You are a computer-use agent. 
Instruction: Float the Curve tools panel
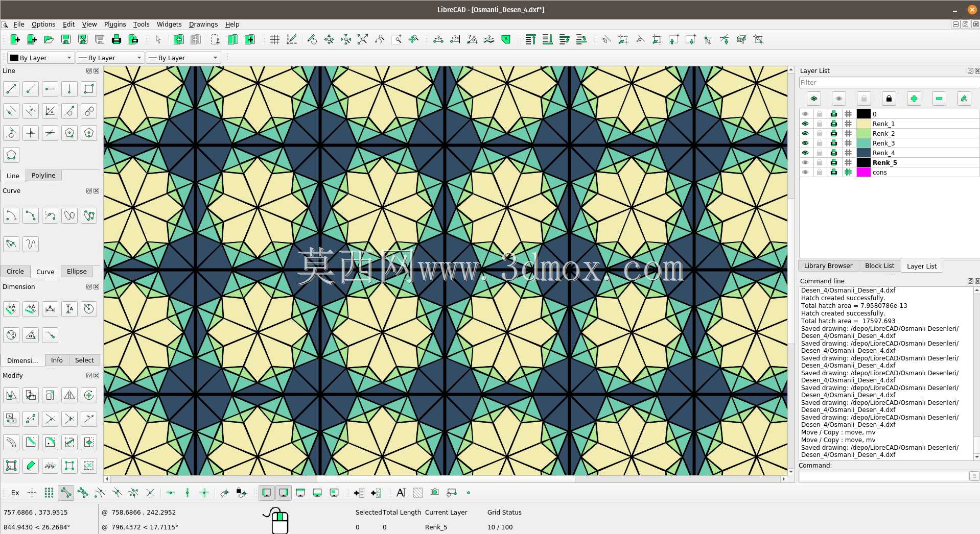click(89, 191)
